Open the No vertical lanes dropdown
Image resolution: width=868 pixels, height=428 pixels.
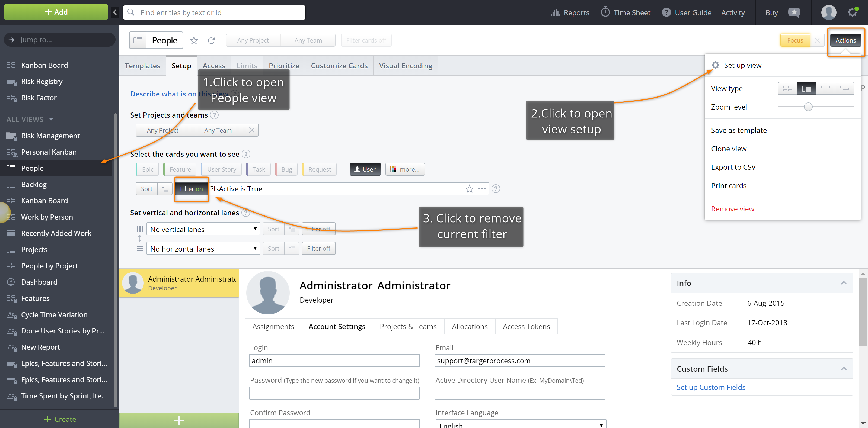coord(203,229)
